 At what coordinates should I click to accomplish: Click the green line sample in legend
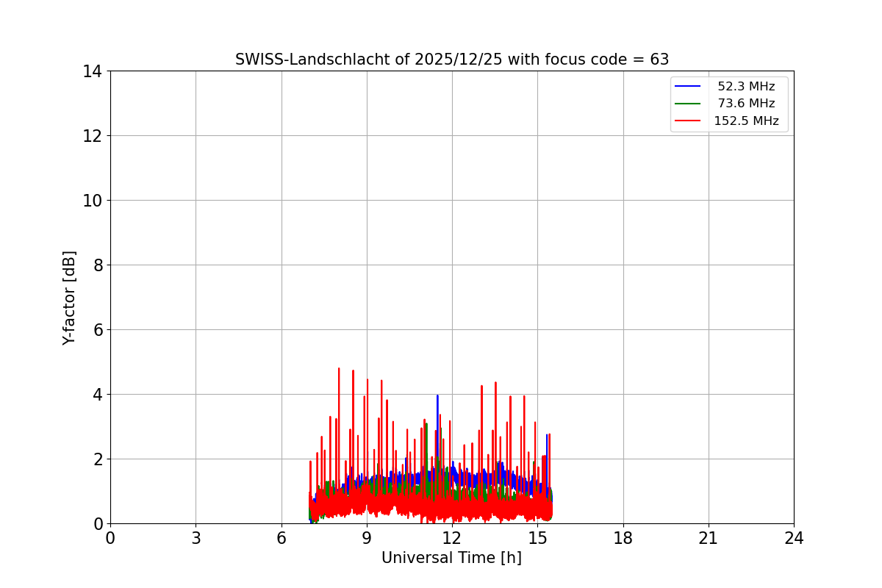coord(689,104)
